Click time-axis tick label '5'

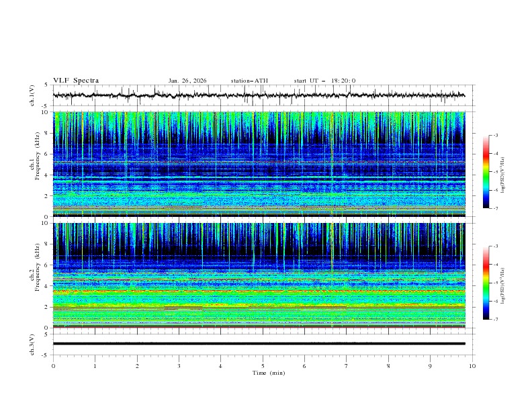tap(263, 366)
